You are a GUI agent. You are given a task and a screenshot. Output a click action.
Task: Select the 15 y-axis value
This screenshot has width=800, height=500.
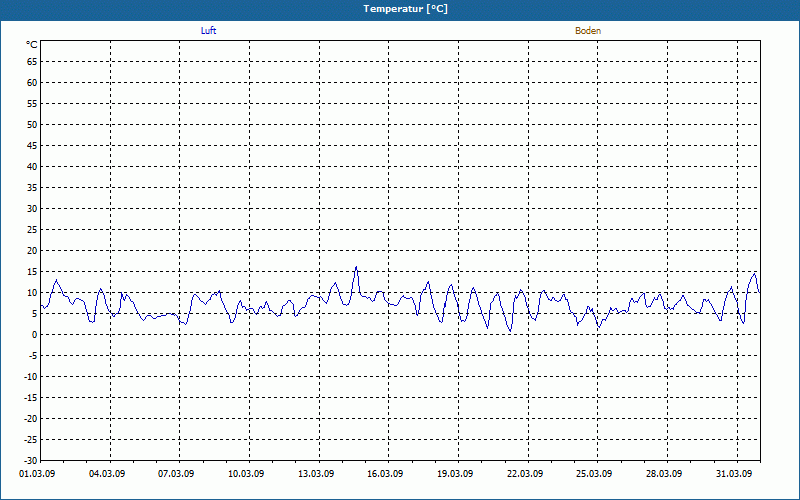32,272
